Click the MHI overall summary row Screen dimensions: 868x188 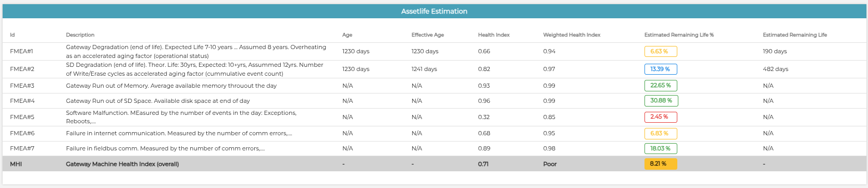click(x=434, y=163)
